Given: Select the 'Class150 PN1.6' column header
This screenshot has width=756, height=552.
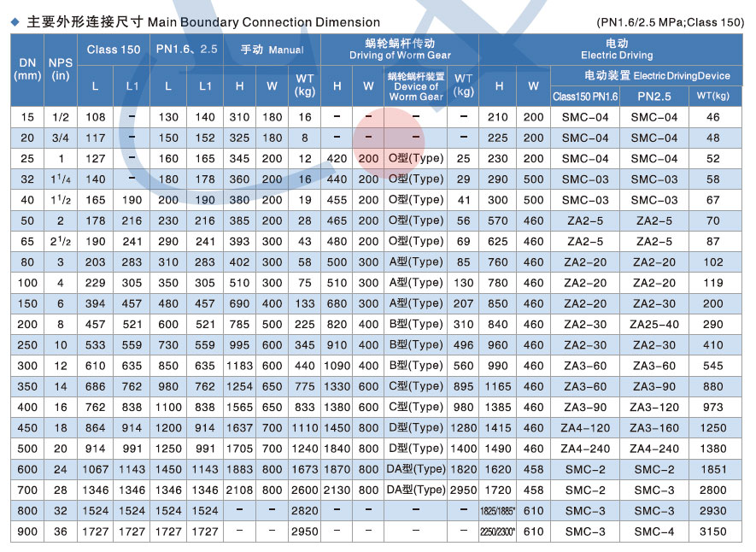Looking at the screenshot, I should click(585, 97).
